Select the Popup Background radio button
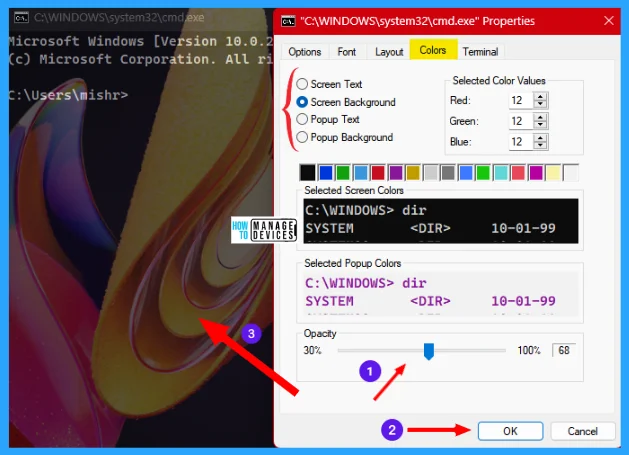Viewport: 629px width, 455px height. 302,137
